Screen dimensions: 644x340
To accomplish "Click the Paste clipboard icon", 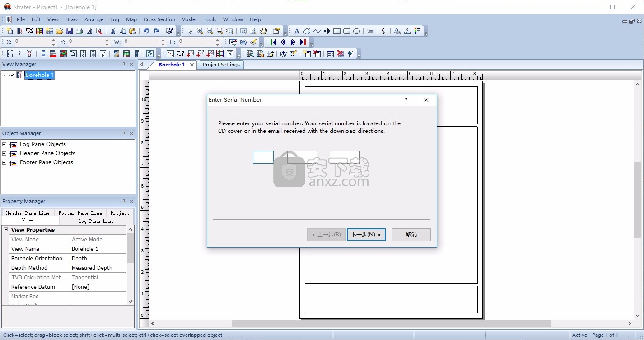I will [133, 31].
